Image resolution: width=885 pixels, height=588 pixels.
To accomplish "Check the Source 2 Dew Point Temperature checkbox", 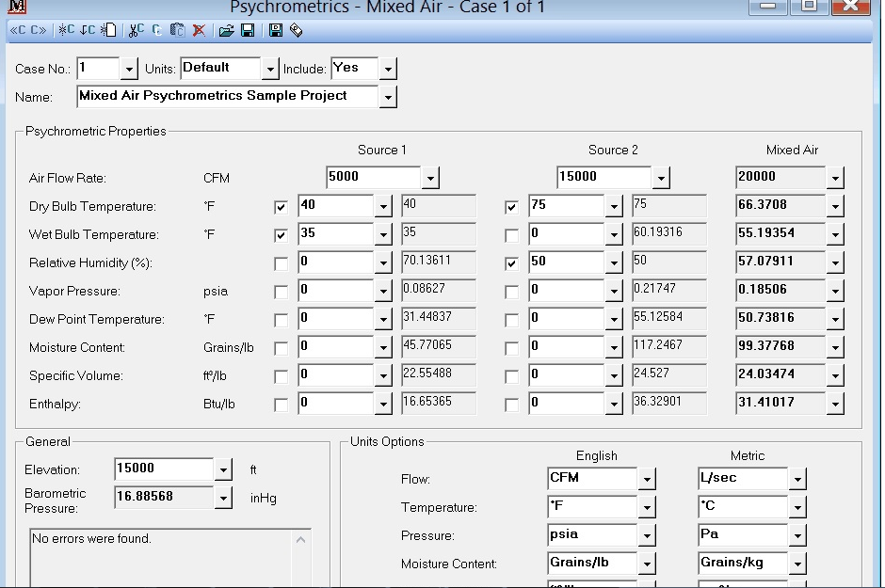I will [x=511, y=320].
